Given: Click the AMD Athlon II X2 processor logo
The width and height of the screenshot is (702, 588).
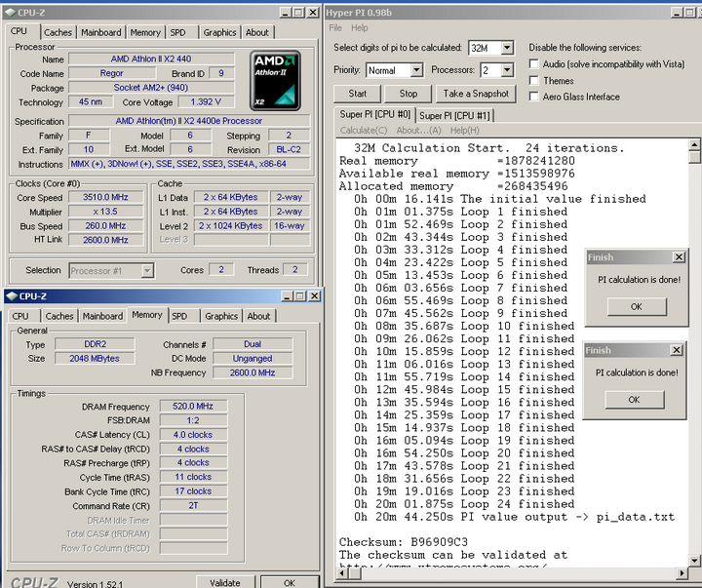Looking at the screenshot, I should (275, 80).
